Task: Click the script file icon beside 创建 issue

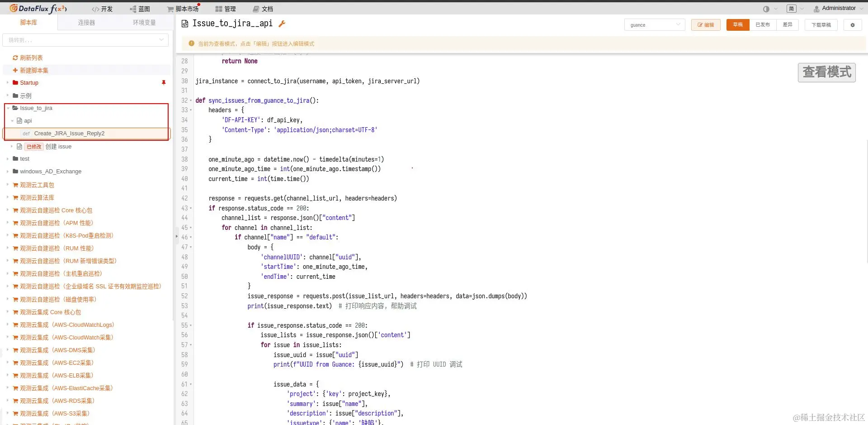Action: [x=19, y=146]
